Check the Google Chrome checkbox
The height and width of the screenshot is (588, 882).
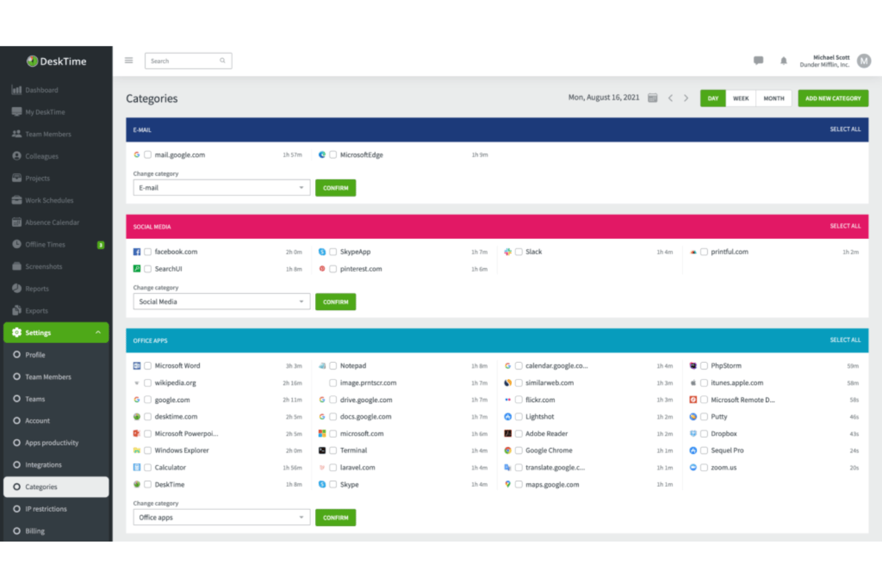pos(518,450)
